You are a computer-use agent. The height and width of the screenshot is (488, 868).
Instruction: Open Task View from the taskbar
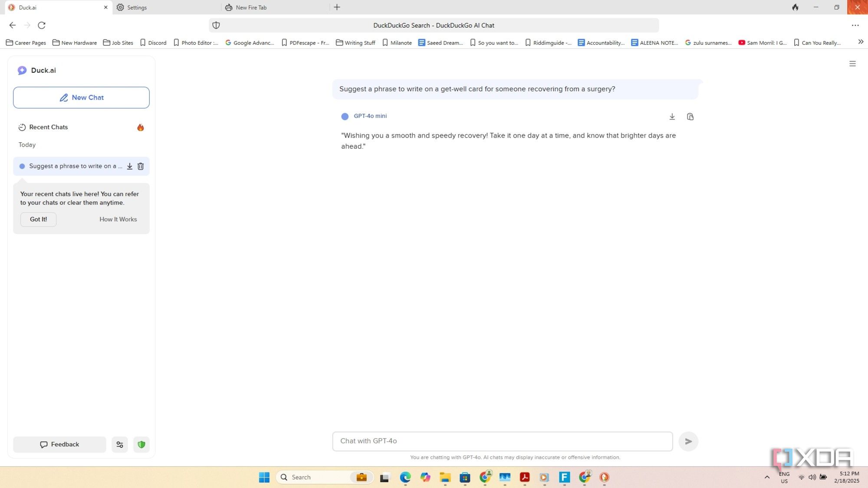385,477
